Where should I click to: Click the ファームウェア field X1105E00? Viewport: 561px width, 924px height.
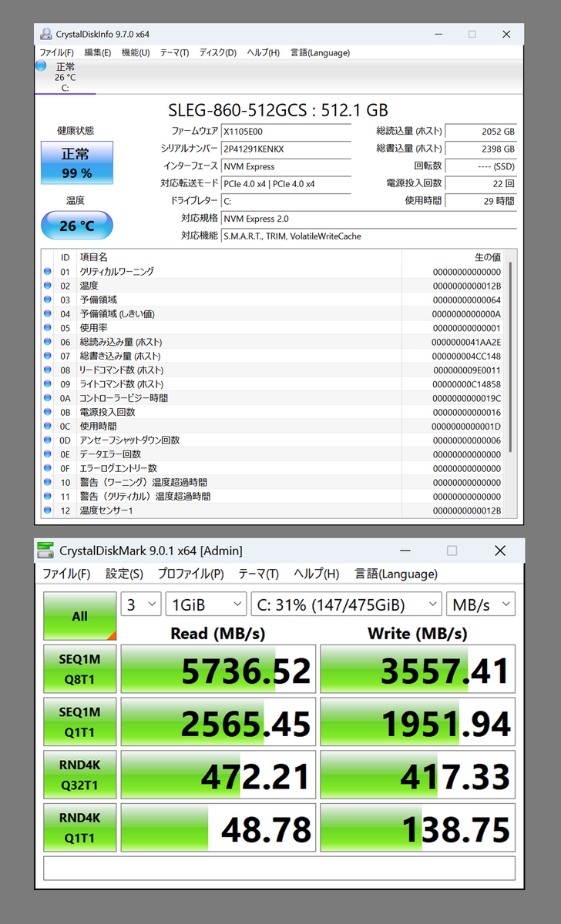coord(286,132)
